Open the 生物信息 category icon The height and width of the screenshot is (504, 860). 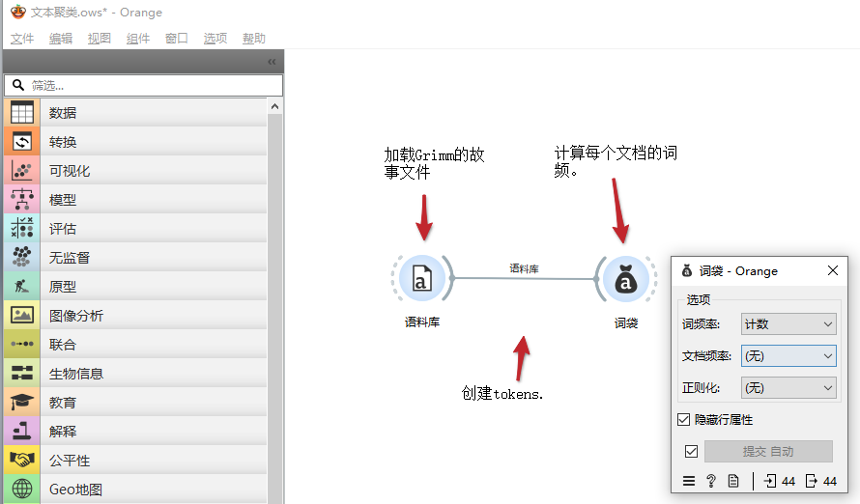[22, 373]
